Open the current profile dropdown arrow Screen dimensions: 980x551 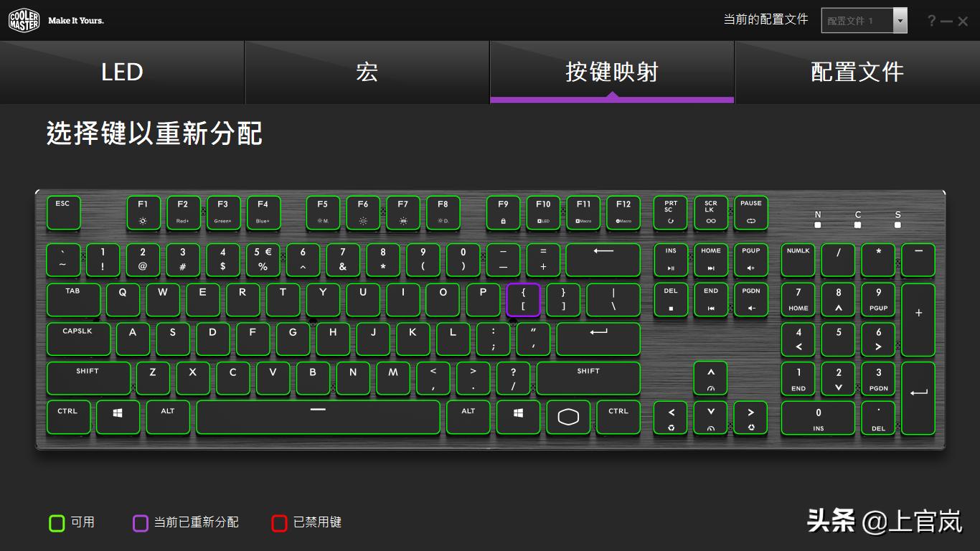point(900,20)
